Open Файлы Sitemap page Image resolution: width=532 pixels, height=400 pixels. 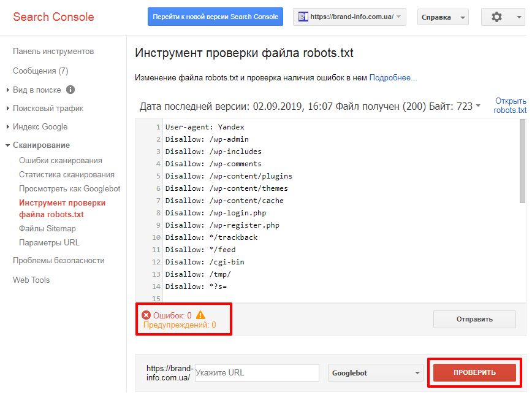[x=47, y=228]
